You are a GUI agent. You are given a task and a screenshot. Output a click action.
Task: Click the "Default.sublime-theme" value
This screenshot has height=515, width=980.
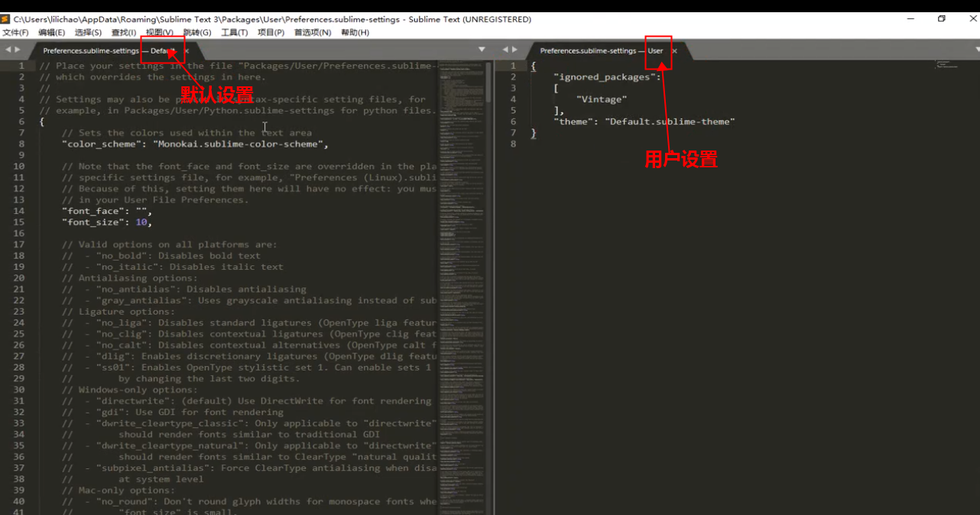(670, 121)
